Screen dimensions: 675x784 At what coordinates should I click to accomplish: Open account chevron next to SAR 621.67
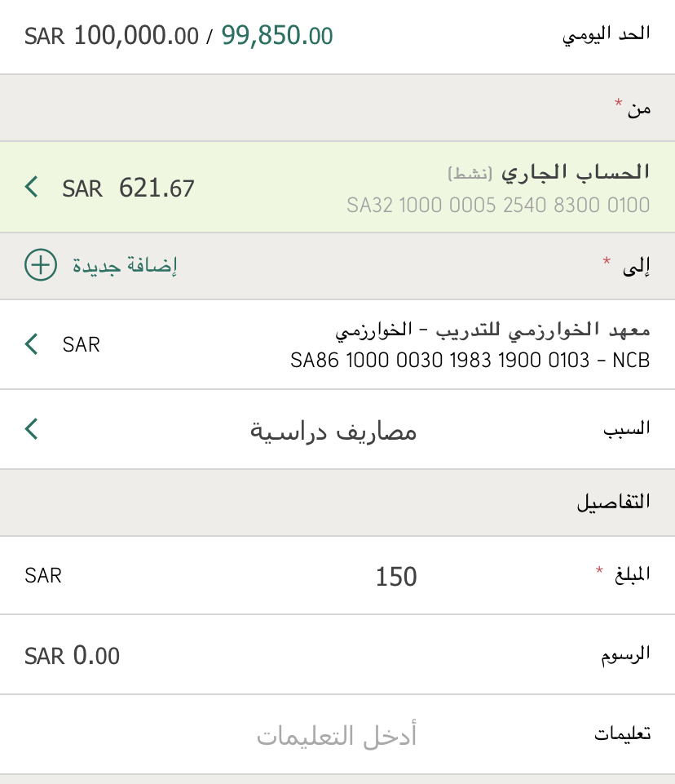(32, 188)
